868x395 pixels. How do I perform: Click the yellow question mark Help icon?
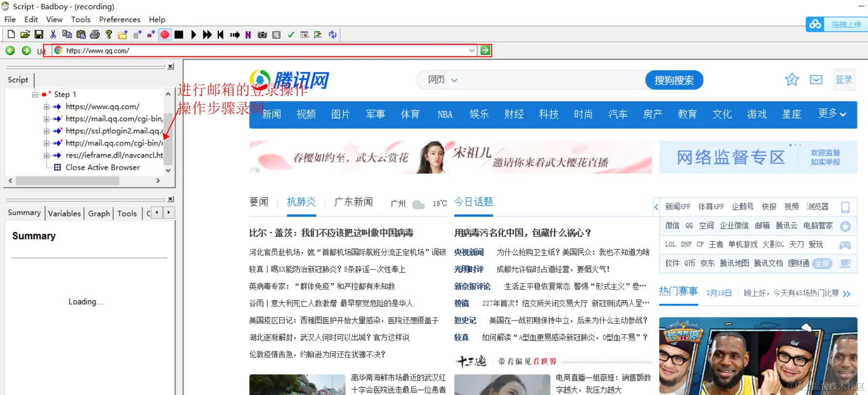pyautogui.click(x=108, y=35)
